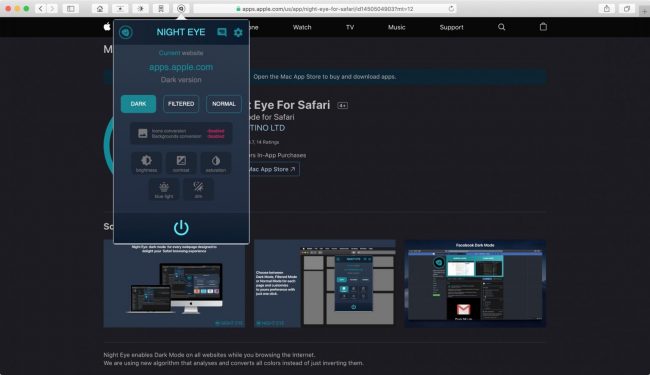Viewport: 650px width, 375px height.
Task: Open the dim control
Action: (198, 189)
